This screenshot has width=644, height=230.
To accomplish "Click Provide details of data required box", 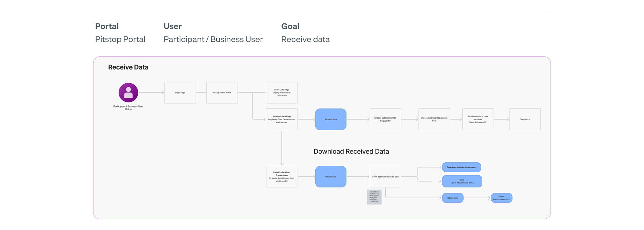I will pyautogui.click(x=478, y=119).
